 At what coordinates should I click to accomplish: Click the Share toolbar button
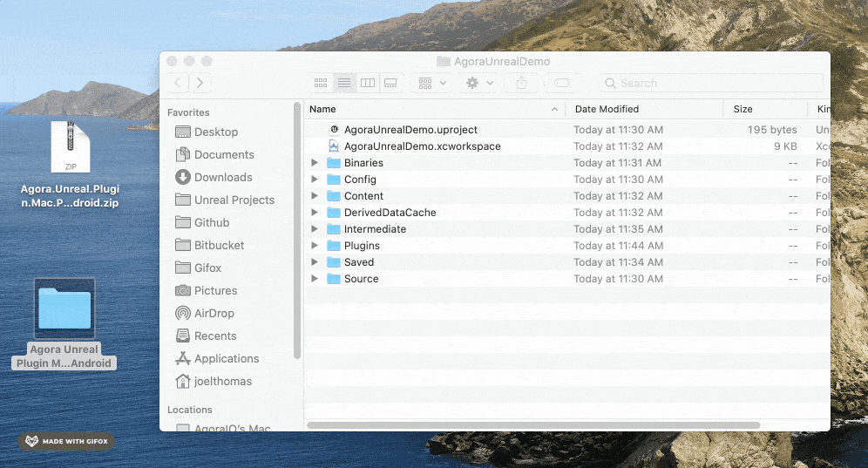coord(521,83)
